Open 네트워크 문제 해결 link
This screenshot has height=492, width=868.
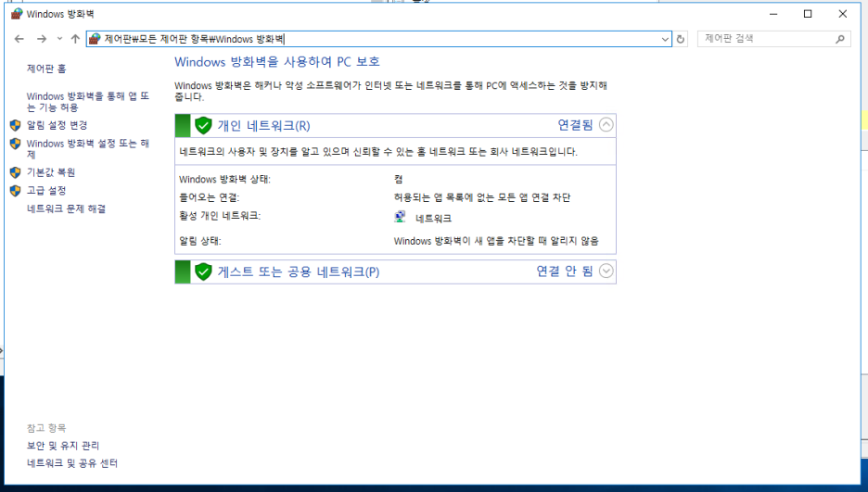[x=67, y=209]
